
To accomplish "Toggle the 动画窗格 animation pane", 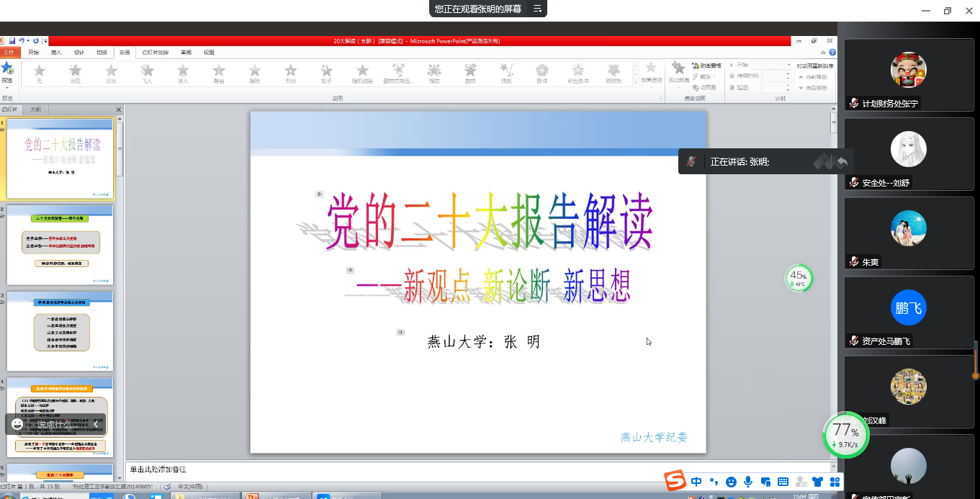I will (706, 66).
